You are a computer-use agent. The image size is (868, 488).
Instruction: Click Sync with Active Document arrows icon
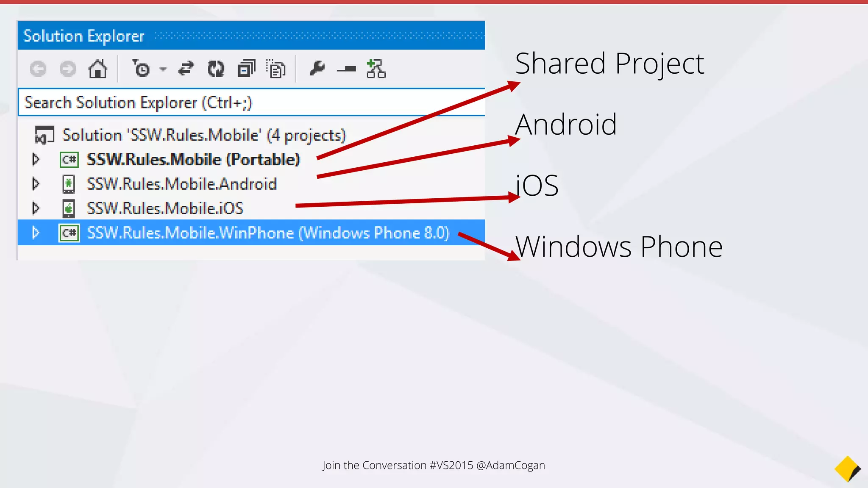[186, 69]
